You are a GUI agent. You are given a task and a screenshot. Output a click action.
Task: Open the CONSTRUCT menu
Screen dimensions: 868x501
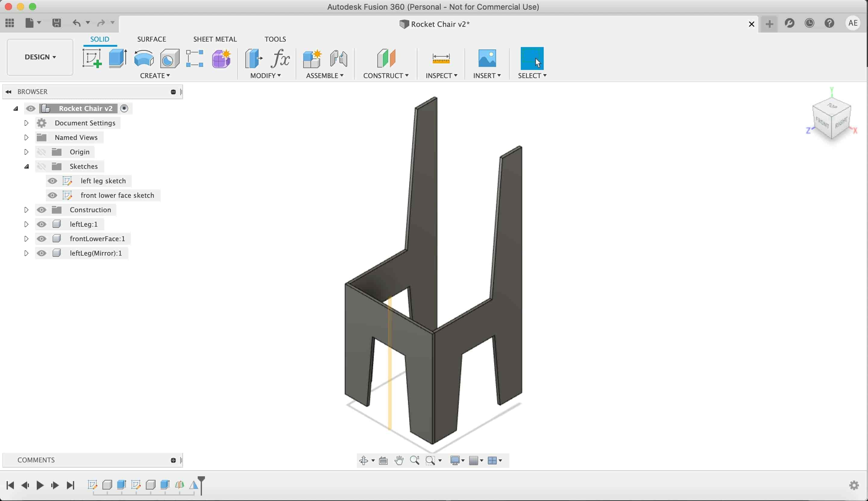pos(386,76)
